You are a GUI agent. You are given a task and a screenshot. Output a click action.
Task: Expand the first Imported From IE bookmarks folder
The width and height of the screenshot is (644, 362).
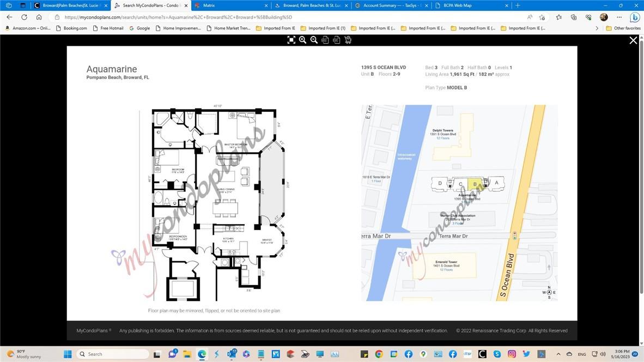pyautogui.click(x=275, y=28)
